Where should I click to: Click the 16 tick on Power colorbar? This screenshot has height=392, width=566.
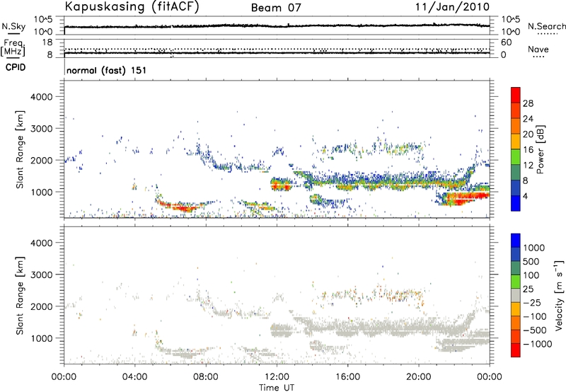[x=528, y=149]
